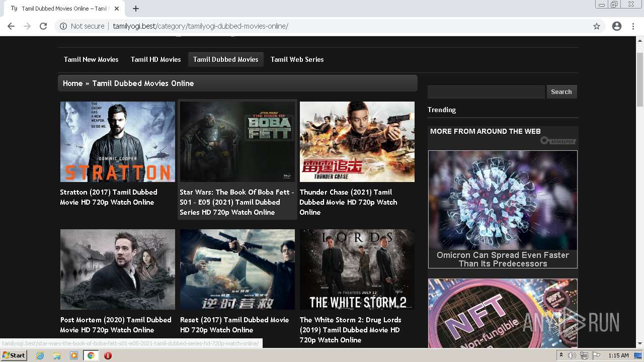Open the Stratton movie poster thumbnail

coord(118,142)
